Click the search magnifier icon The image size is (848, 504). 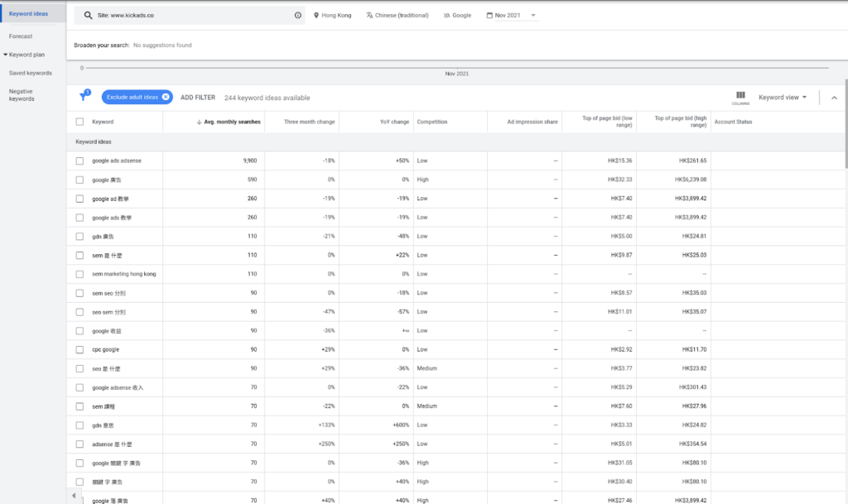click(x=88, y=15)
